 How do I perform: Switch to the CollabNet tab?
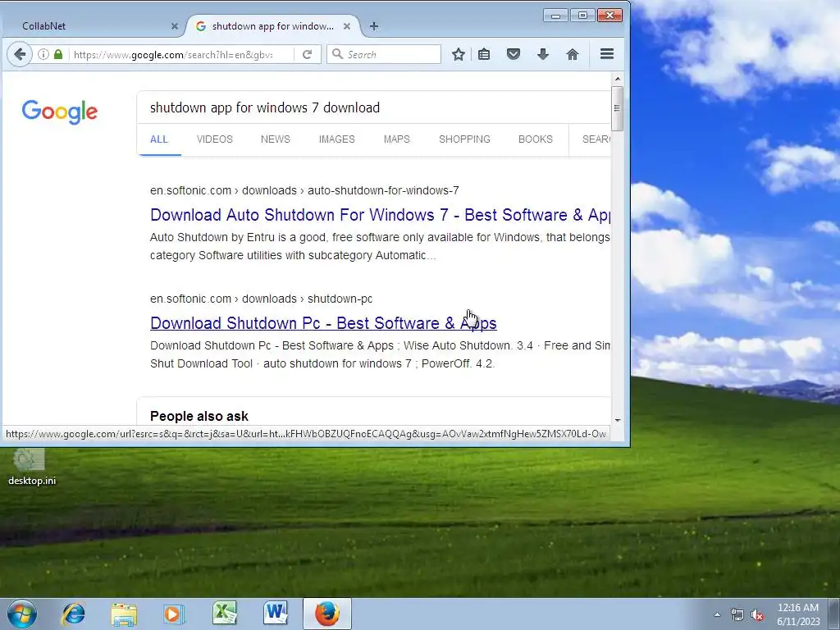coord(94,26)
